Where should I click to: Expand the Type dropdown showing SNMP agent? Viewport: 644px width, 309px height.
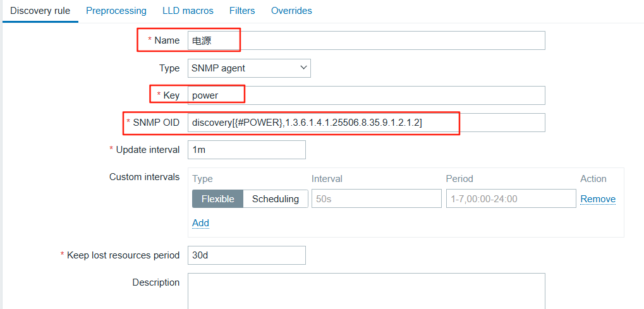pos(249,68)
